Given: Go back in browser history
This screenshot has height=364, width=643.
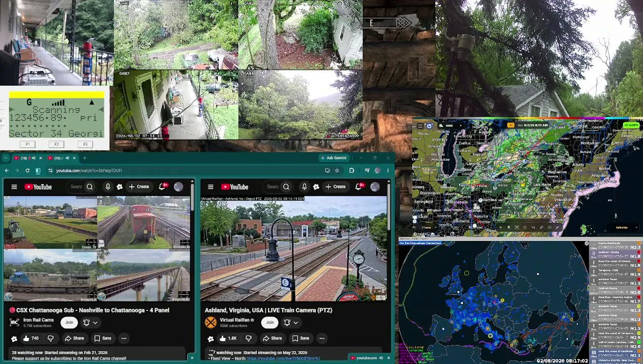Looking at the screenshot, I should [x=6, y=170].
